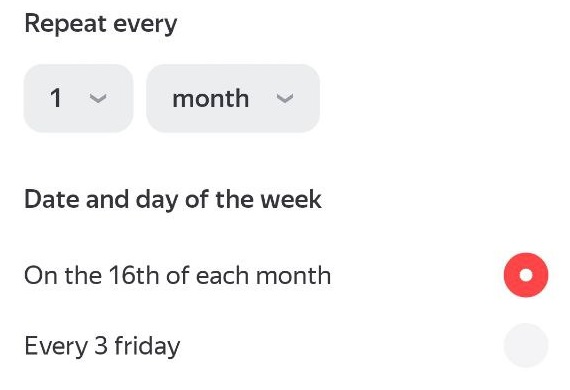Click the number 1 in interval selector
This screenshot has width=570, height=390.
click(x=56, y=98)
